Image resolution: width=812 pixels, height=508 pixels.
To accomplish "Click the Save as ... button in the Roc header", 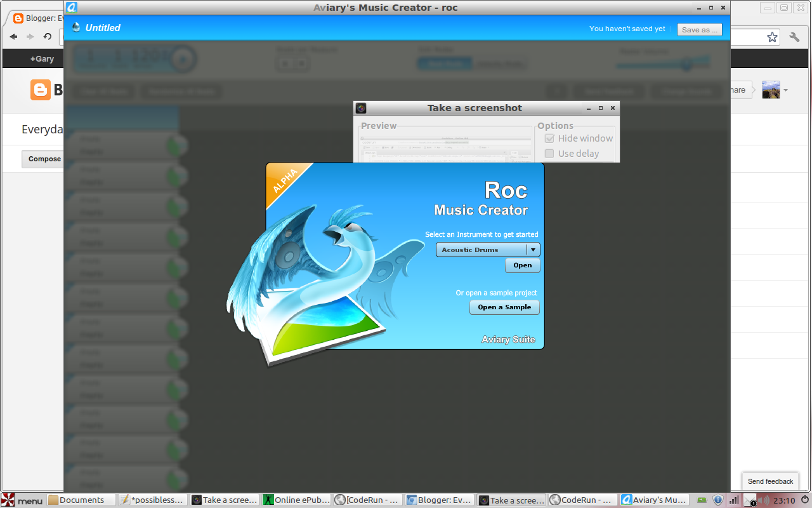I will (700, 30).
